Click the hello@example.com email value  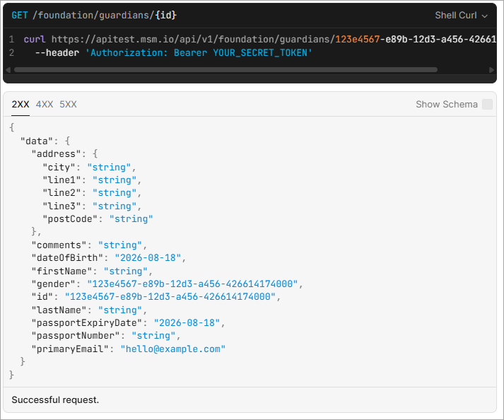[x=173, y=349]
